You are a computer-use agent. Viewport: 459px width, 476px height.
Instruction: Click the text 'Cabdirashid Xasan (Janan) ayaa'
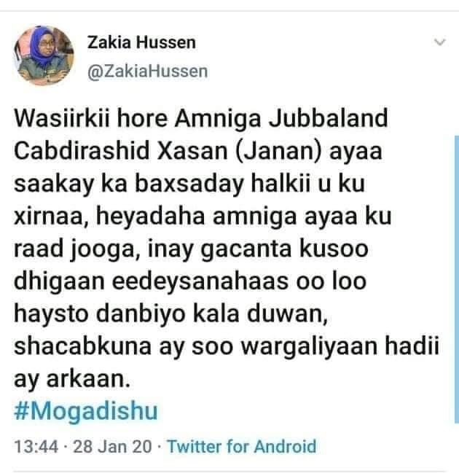[x=197, y=151]
